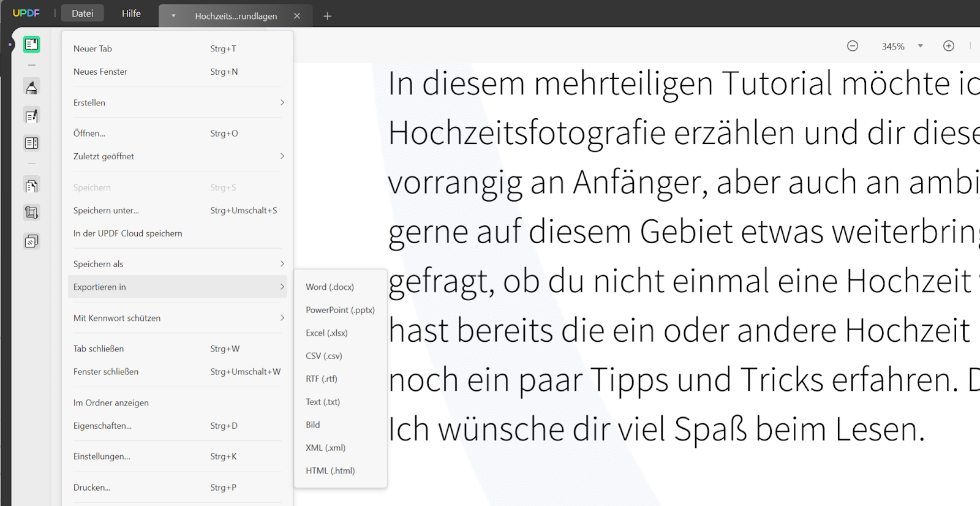The image size is (980, 506).
Task: Select the Reader mode sidebar icon
Action: 32,44
